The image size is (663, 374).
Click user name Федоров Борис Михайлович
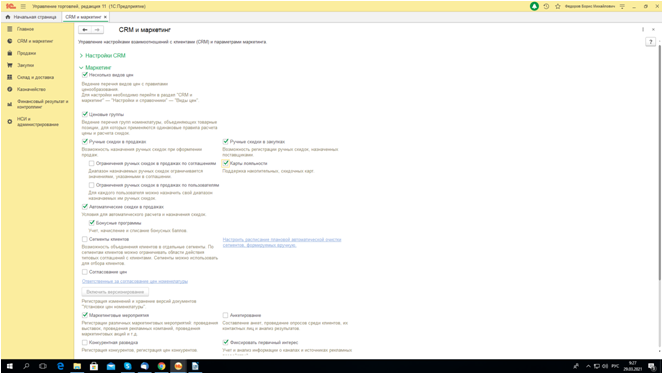[x=590, y=6]
